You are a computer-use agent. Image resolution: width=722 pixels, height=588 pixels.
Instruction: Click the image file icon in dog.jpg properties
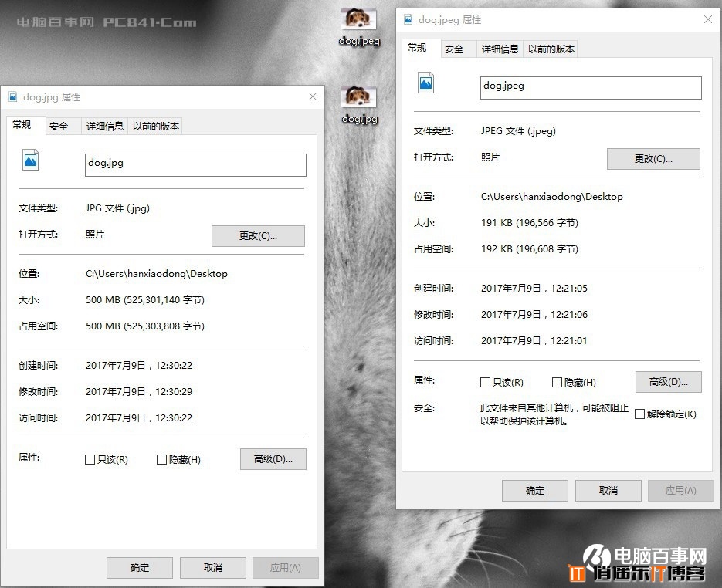point(30,160)
